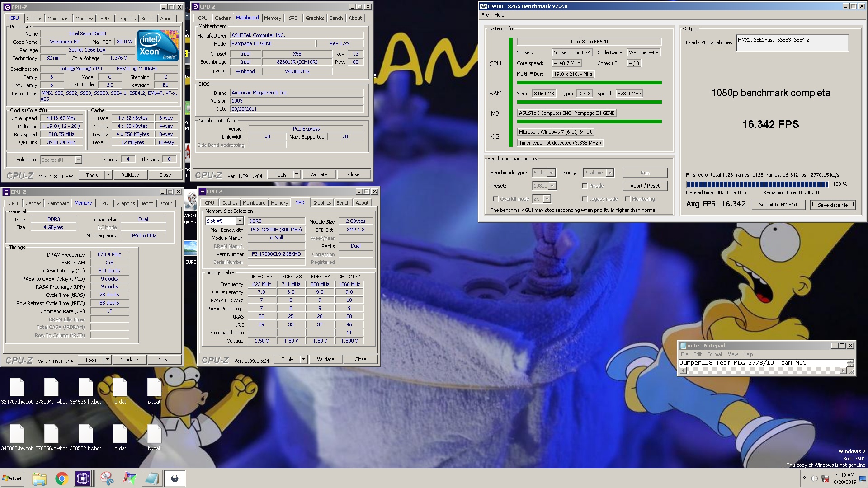Click the Abort / Reset button

pos(645,186)
